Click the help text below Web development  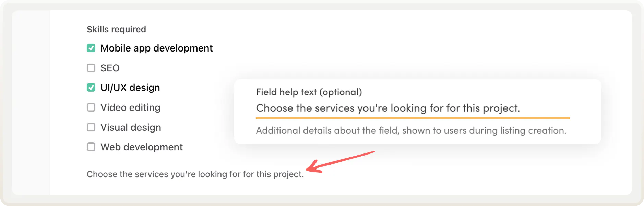pos(195,174)
